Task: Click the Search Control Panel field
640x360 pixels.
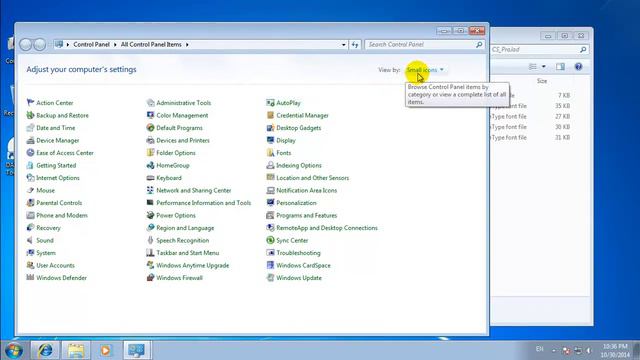Action: click(424, 44)
